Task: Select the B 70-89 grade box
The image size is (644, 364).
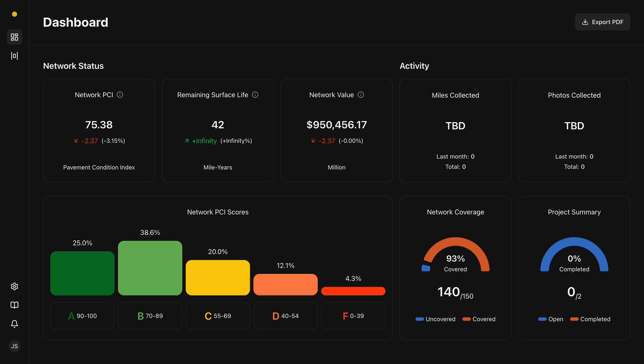Action: pyautogui.click(x=150, y=316)
